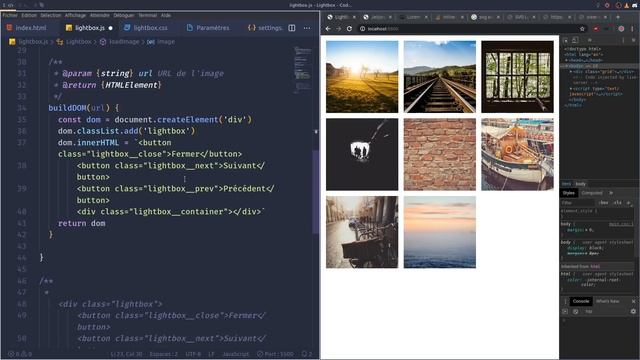
Task: Switch to Computed tab in DevTools
Action: click(x=591, y=193)
